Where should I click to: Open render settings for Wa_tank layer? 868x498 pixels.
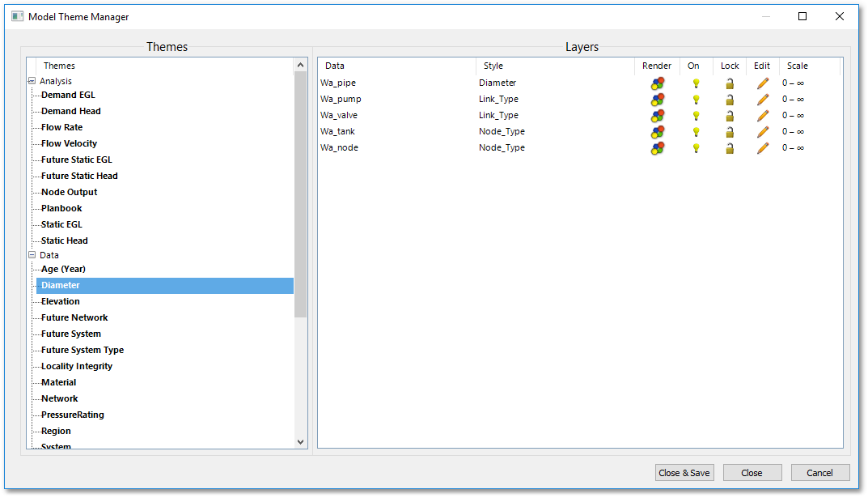[657, 132]
